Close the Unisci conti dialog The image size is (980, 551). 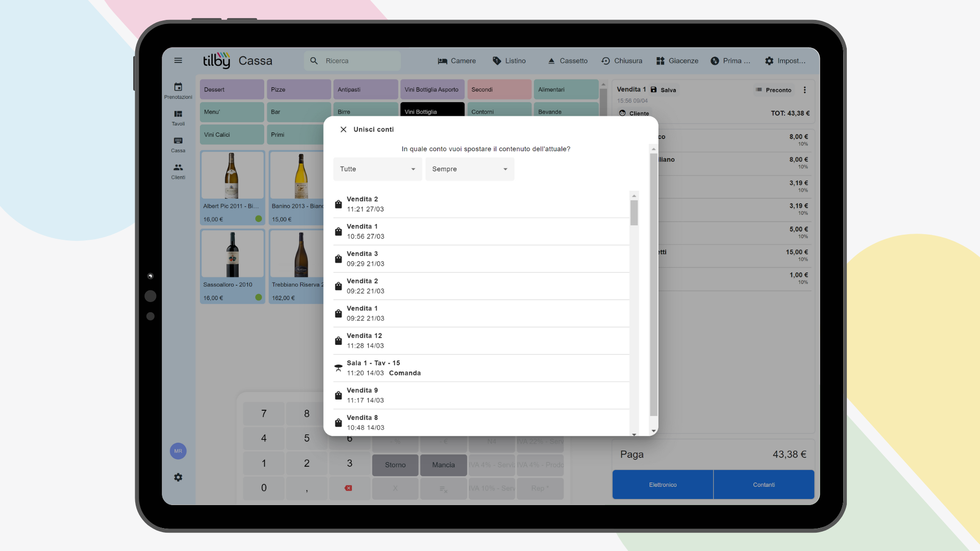tap(344, 130)
